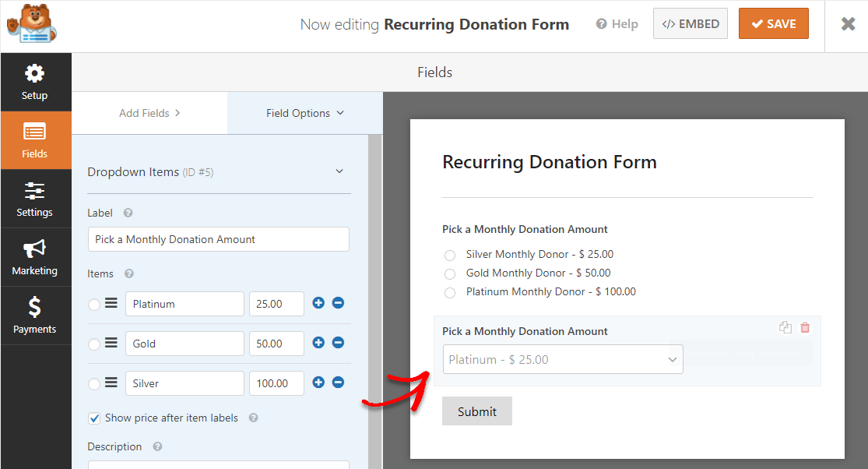Edit the Gold item name field
868x469 pixels.
pos(185,344)
